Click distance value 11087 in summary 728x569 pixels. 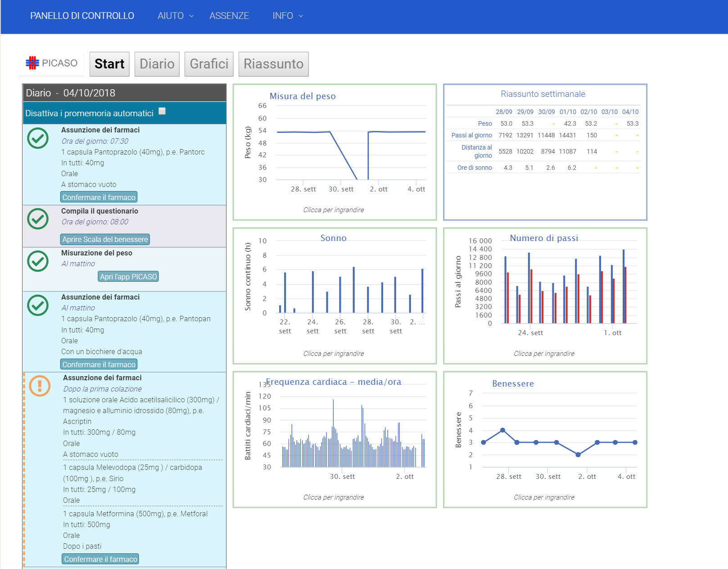(567, 151)
